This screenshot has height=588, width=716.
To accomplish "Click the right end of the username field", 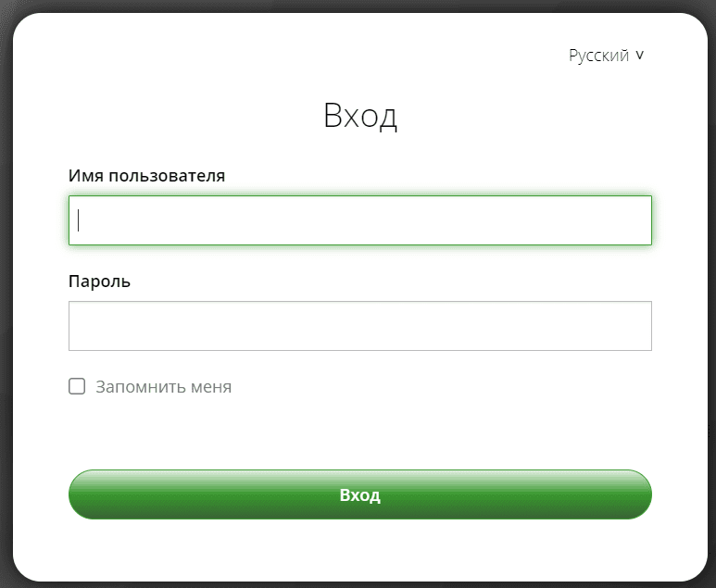I will click(639, 220).
